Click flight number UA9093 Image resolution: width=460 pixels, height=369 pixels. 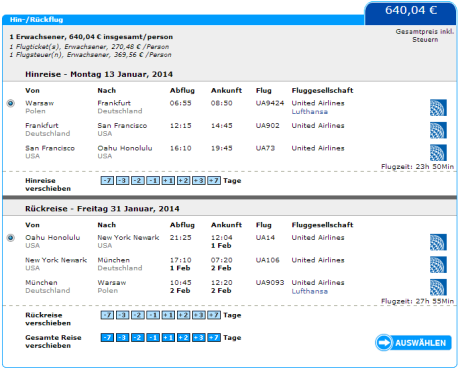[x=270, y=283]
